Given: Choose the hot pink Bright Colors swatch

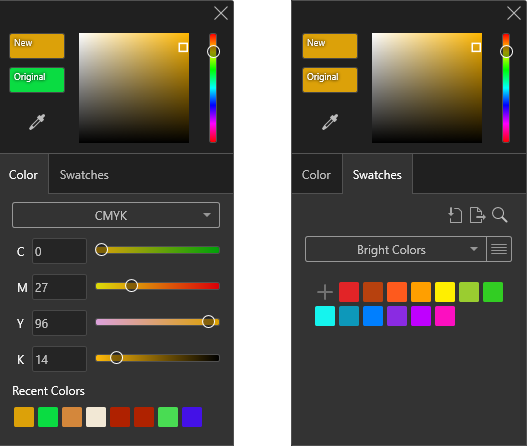Looking at the screenshot, I should (x=445, y=316).
